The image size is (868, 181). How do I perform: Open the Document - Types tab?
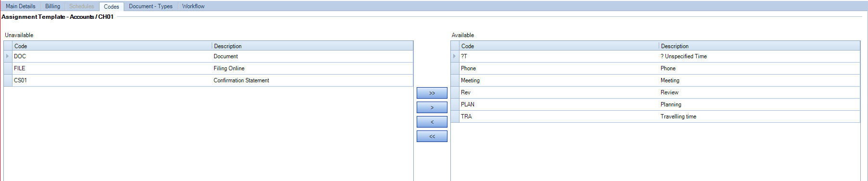click(x=151, y=6)
